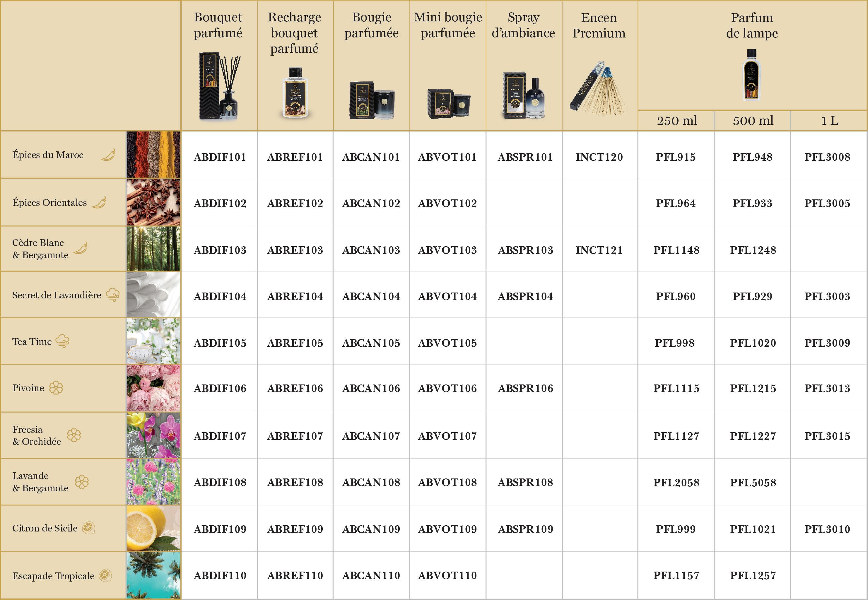Click the wind cloud icon next to Tea Time
This screenshot has width=868, height=600.
coord(62,341)
